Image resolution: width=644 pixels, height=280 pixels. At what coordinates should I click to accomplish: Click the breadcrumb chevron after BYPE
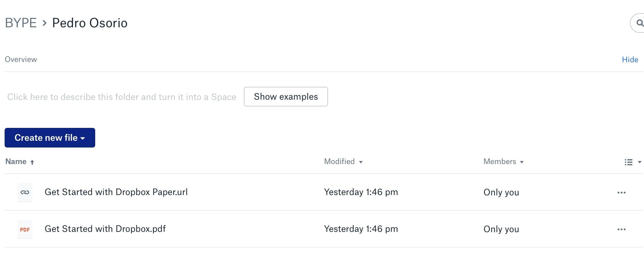pos(45,23)
